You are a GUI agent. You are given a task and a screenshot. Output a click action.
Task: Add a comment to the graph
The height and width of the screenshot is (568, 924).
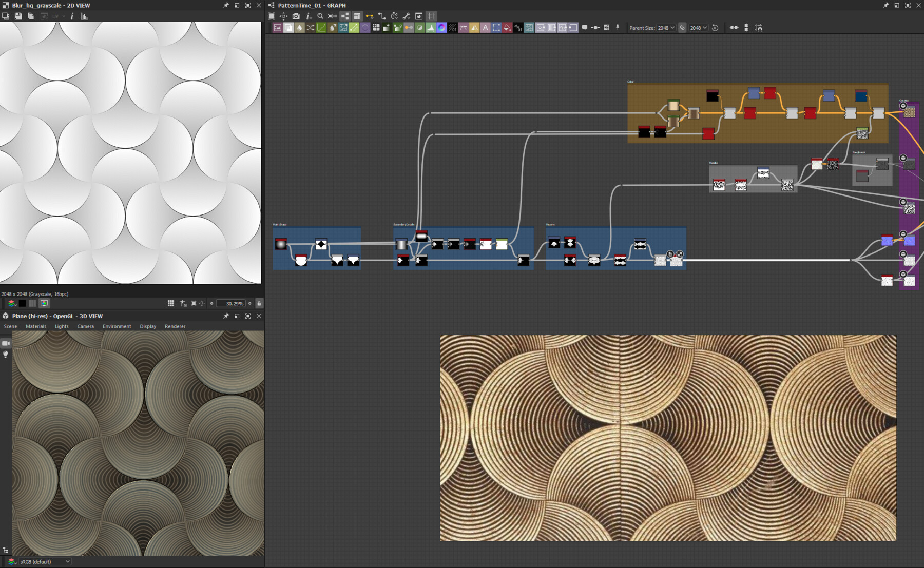coord(584,28)
